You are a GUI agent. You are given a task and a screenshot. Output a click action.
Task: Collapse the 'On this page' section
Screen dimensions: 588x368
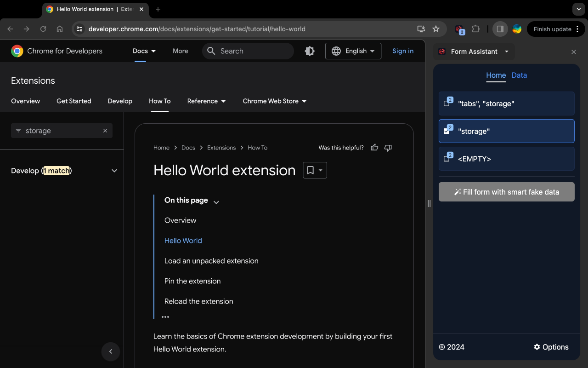point(216,201)
